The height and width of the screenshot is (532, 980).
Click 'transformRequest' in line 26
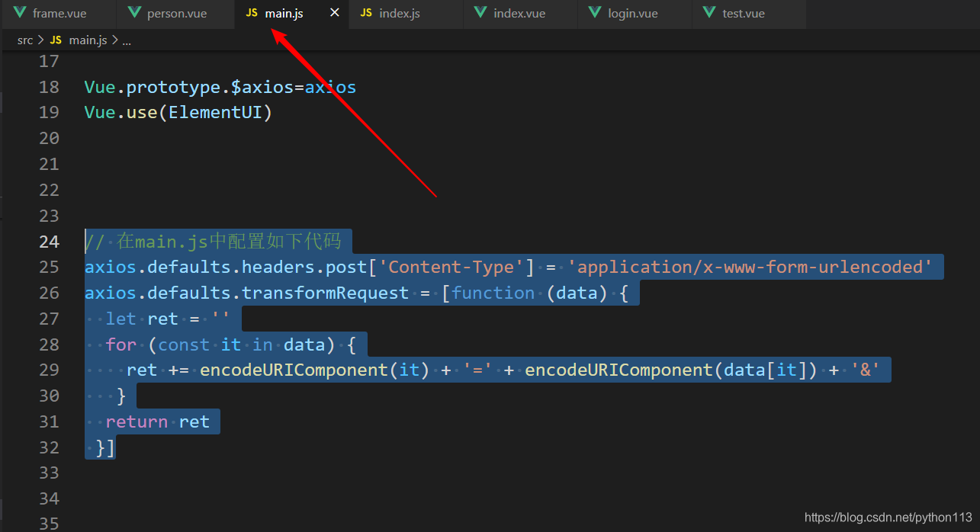coord(326,293)
